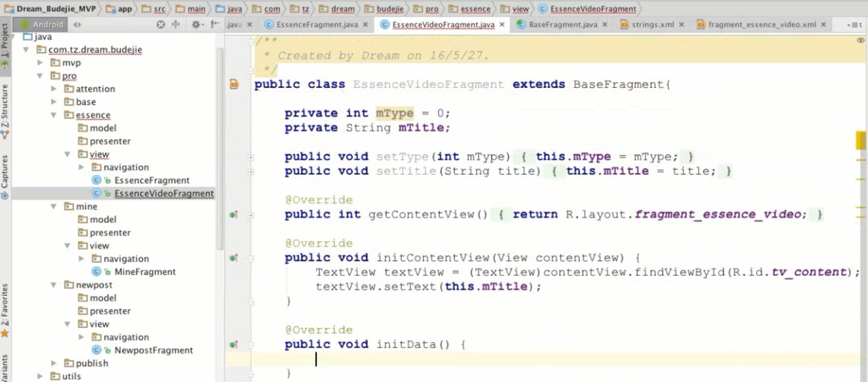Screen dimensions: 868x382
Task: Collapse the com.tz.dream.budejie package
Action: pyautogui.click(x=26, y=50)
